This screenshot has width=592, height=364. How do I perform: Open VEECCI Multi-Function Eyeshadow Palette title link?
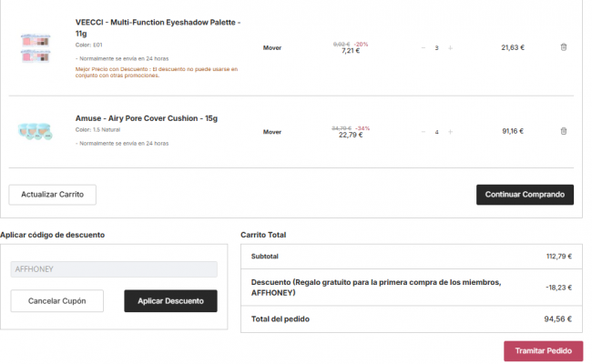[158, 26]
